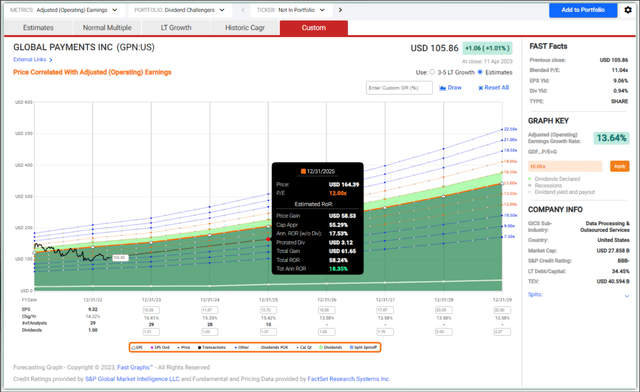This screenshot has width=640, height=392.
Task: Switch to LT Growth tab
Action: point(176,28)
